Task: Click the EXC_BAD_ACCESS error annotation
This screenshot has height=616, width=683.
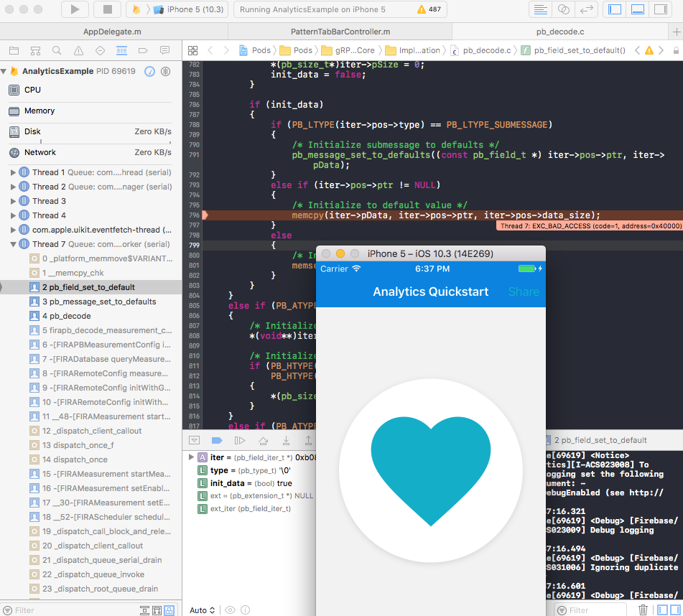Action: coord(590,226)
